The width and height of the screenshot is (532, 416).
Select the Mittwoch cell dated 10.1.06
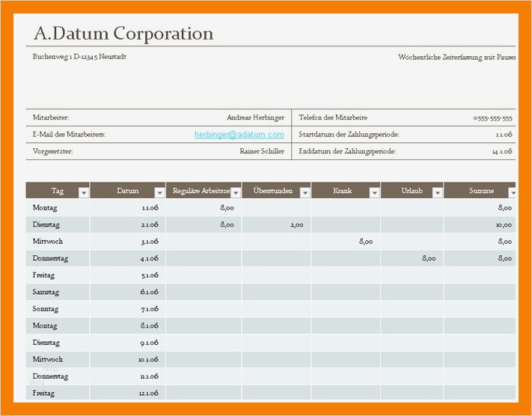[58, 359]
